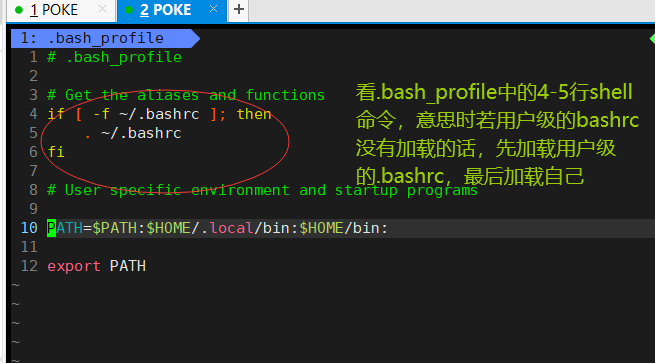Viewport: 655px width, 363px height.
Task: Click the 'Get the aliases and functions' comment
Action: coord(186,95)
